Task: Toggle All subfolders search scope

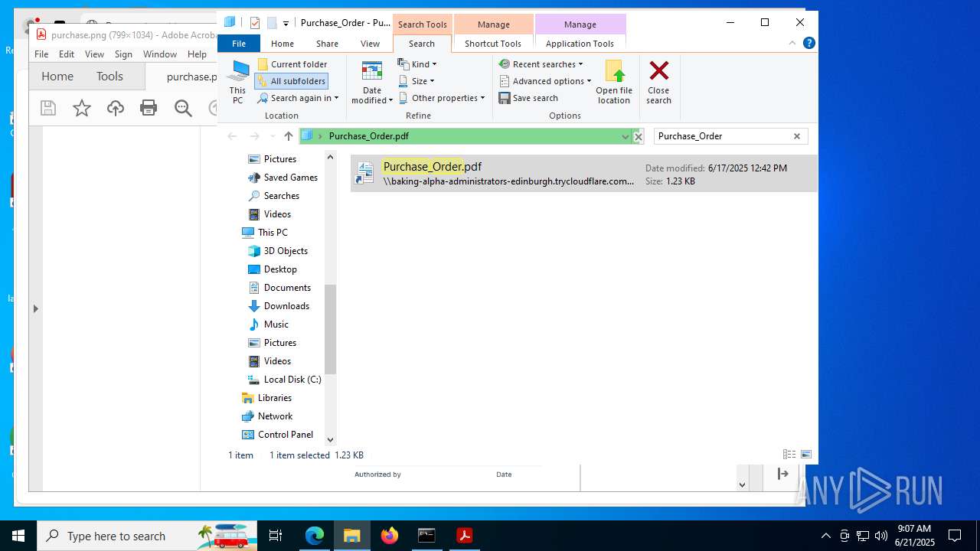Action: click(x=291, y=81)
